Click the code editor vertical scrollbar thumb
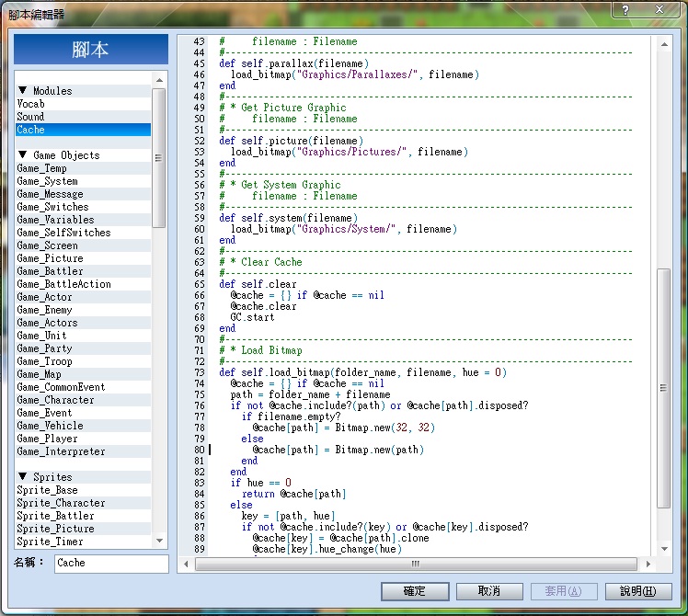 (664, 388)
